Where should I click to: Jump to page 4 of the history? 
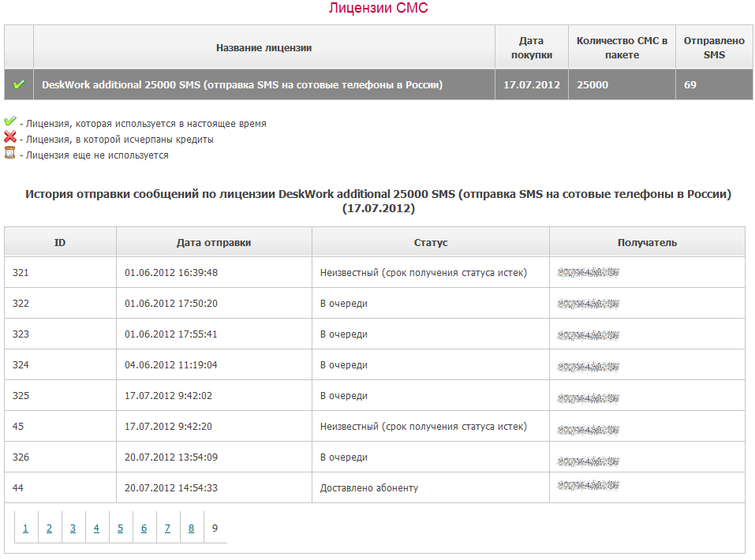(96, 528)
